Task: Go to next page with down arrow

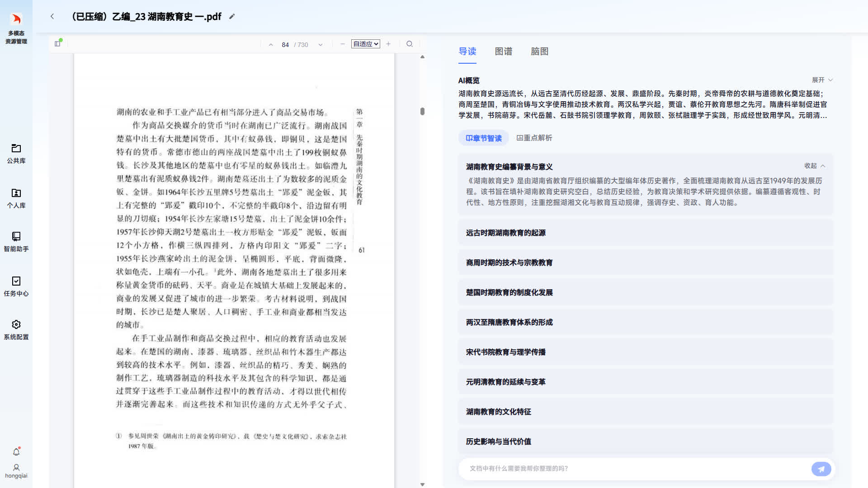Action: click(x=321, y=44)
